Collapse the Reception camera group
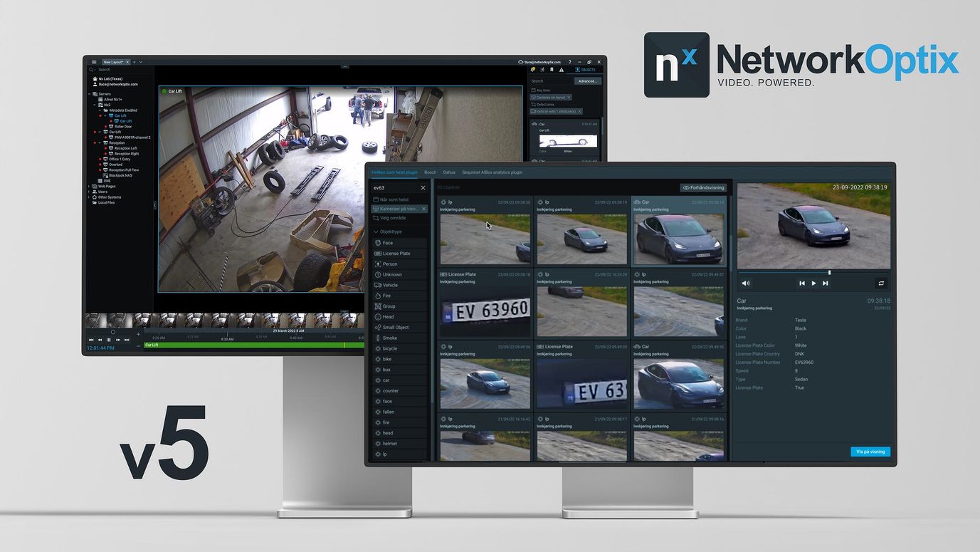Screen dimensions: 980x552 [100, 142]
